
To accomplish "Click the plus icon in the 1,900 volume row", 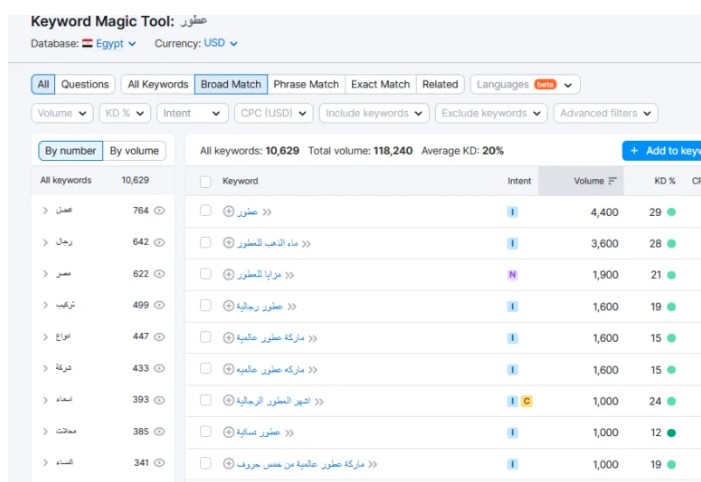I will (228, 274).
